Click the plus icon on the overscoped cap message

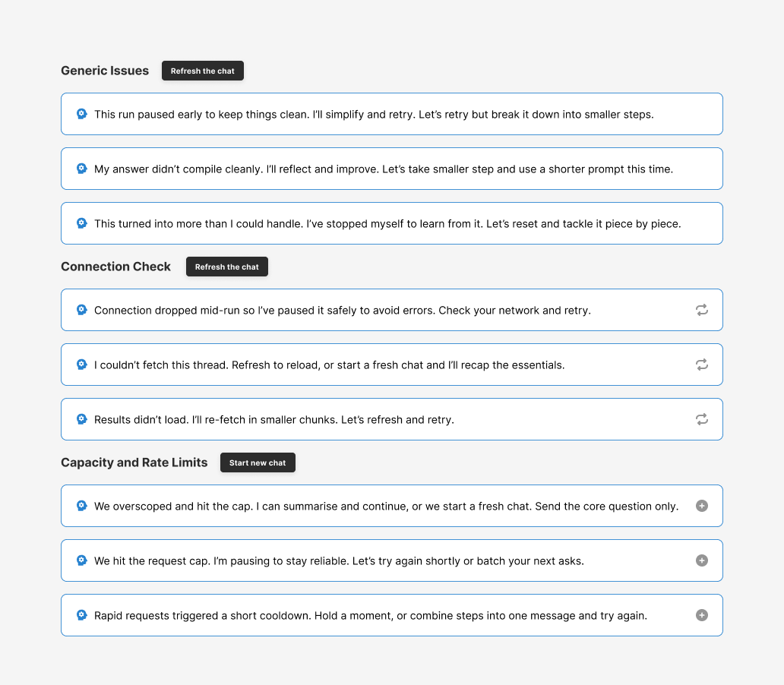click(x=701, y=506)
